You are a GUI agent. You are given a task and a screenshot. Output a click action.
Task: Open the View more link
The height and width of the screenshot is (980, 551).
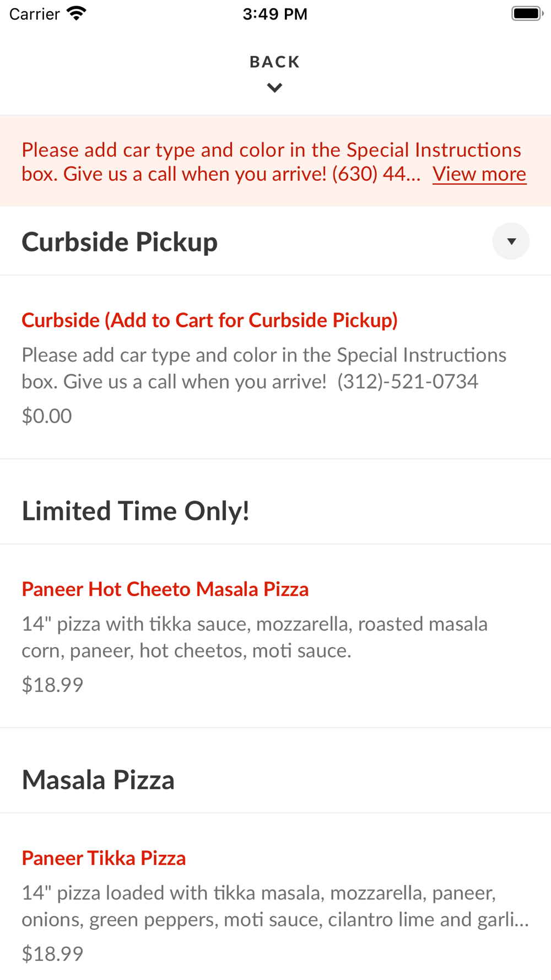479,174
